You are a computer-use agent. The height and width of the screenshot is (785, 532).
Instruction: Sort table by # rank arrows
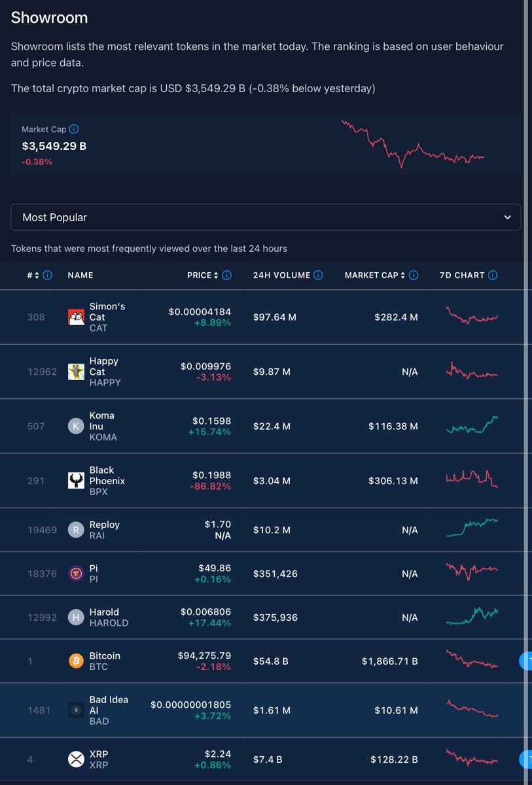pyautogui.click(x=37, y=275)
